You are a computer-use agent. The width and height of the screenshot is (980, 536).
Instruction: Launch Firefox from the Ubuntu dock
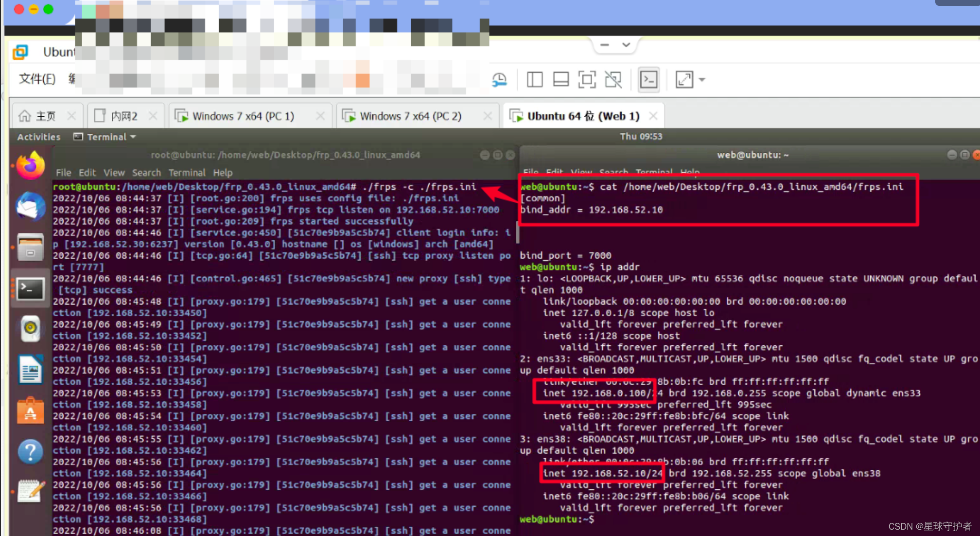click(30, 165)
